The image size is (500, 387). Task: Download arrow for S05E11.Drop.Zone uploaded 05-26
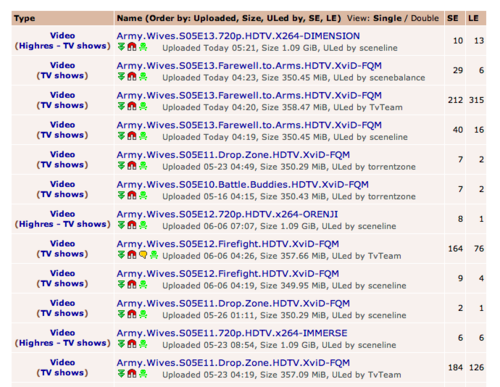(121, 314)
